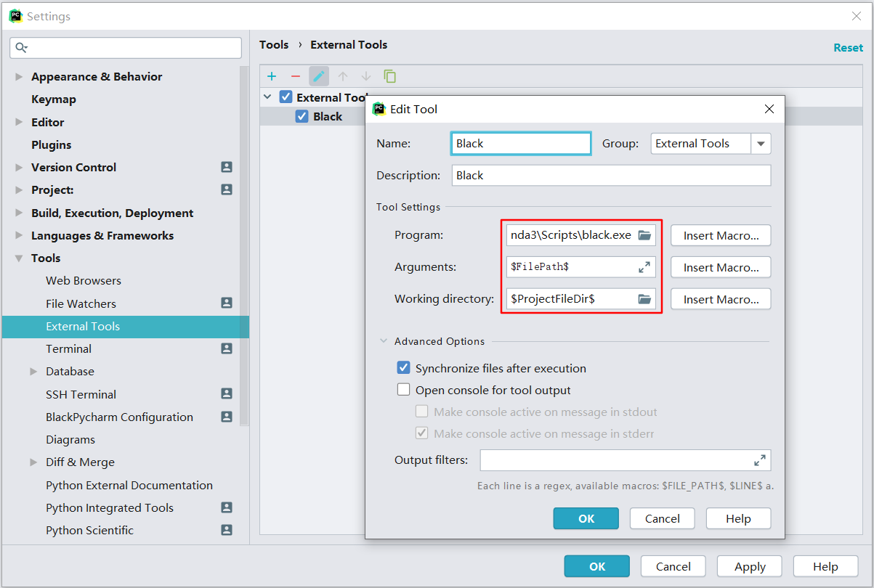Click the Terminal row per-project icon
This screenshot has height=588, width=874.
pos(227,348)
